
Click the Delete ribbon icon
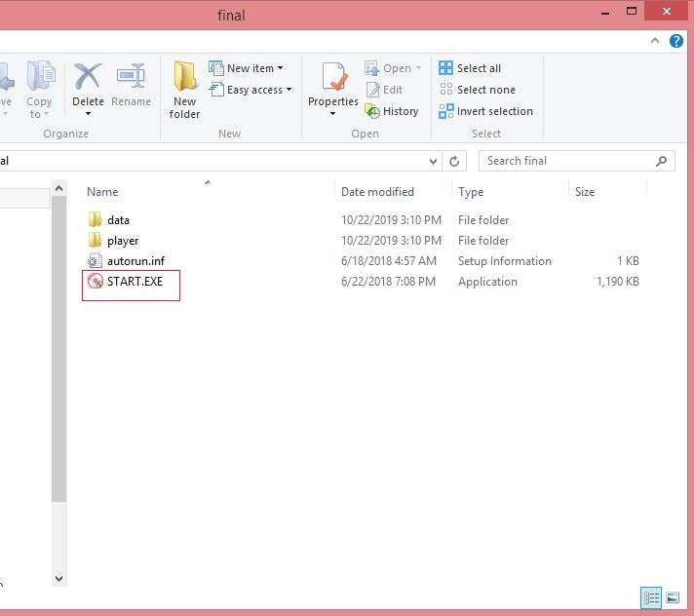(x=88, y=76)
